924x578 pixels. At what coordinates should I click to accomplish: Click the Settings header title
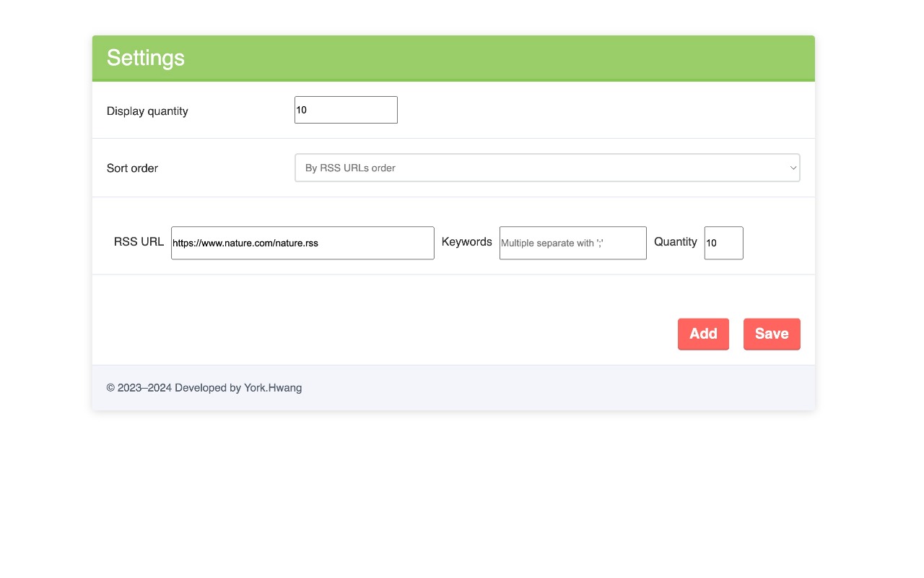pyautogui.click(x=146, y=58)
